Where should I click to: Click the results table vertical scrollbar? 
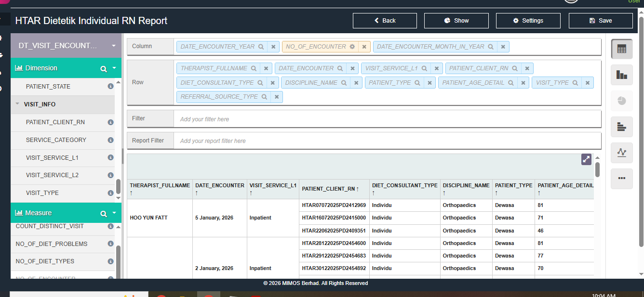click(598, 169)
